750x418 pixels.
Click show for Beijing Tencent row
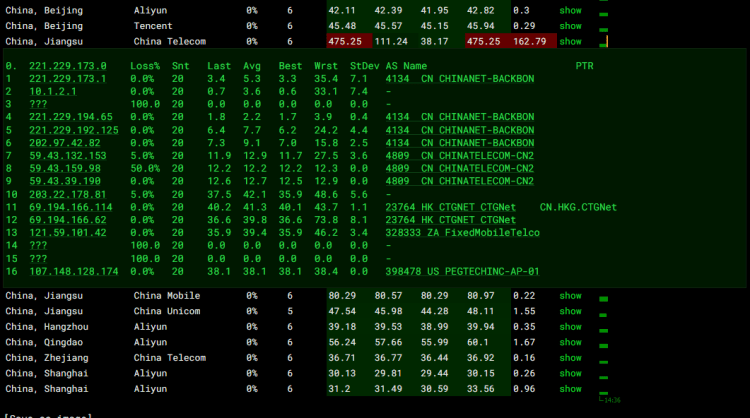[x=570, y=26]
